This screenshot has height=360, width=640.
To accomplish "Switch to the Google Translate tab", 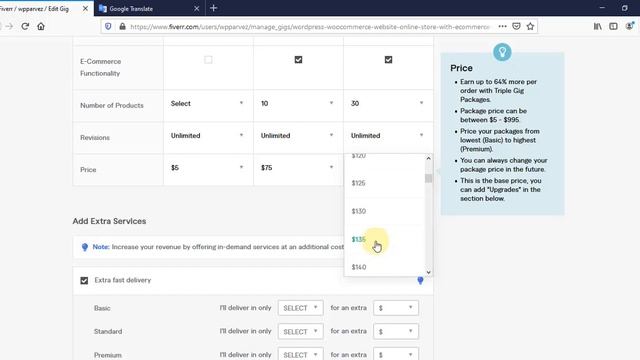I will coord(149,9).
